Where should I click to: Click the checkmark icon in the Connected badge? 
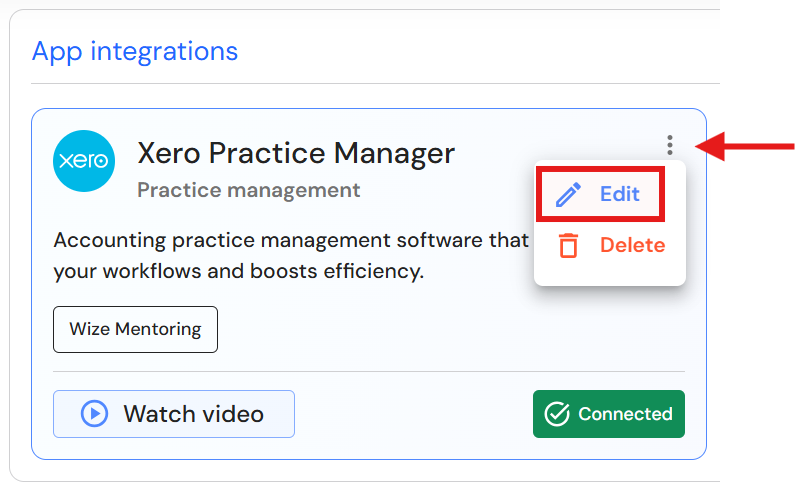pyautogui.click(x=556, y=414)
